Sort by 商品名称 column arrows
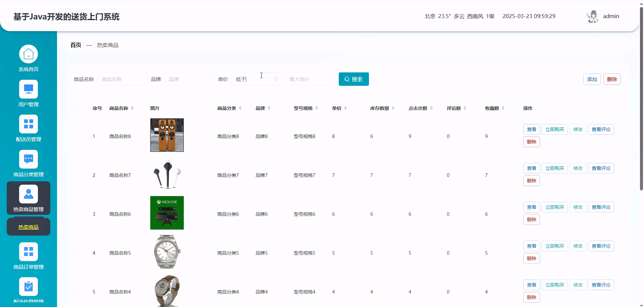Viewport: 644px width, 307px height. [x=132, y=108]
